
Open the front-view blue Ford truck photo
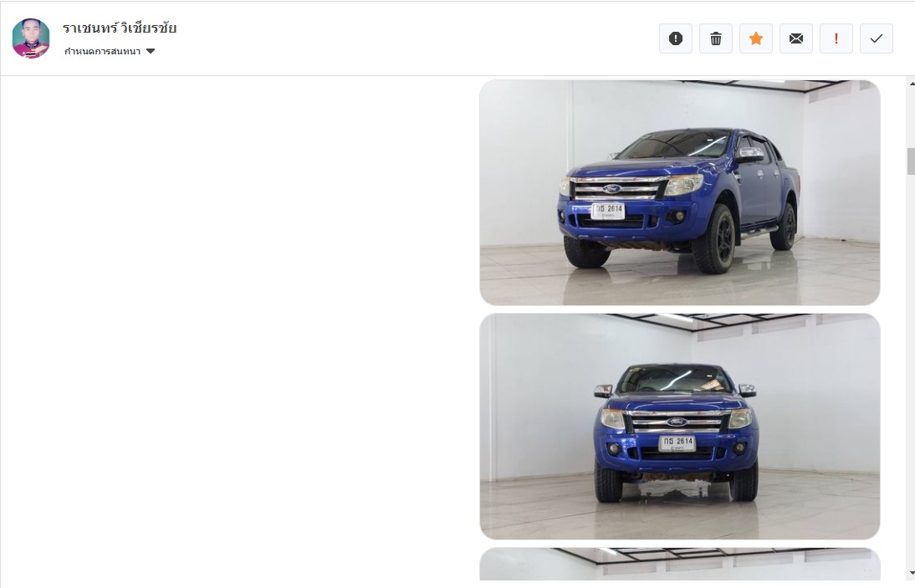680,427
